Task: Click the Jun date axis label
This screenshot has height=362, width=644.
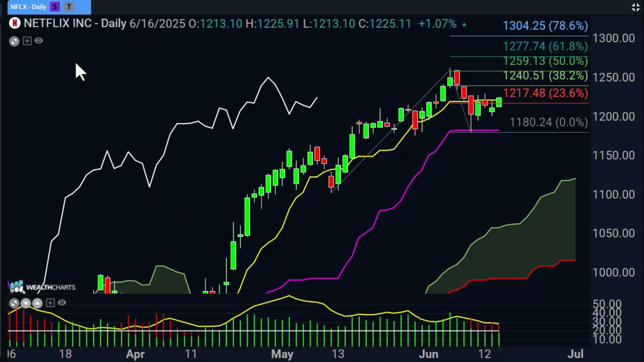Action: [428, 354]
